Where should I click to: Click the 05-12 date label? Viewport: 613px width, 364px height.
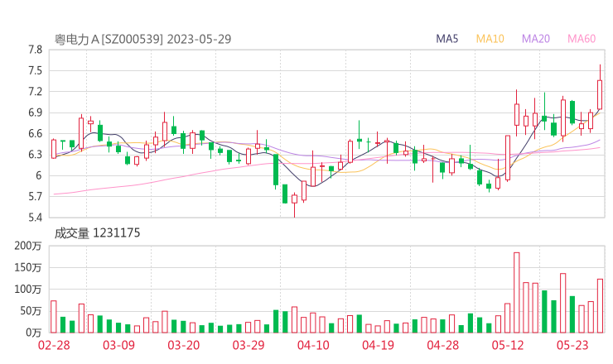click(x=508, y=345)
